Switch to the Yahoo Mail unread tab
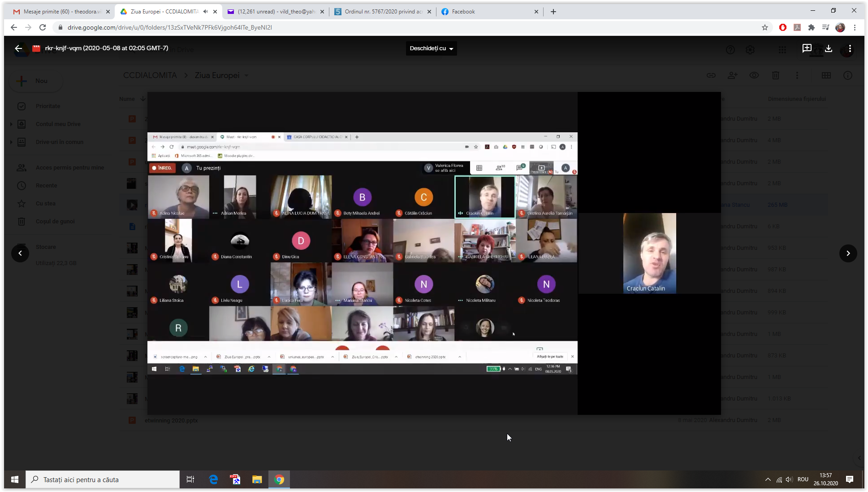 pos(276,12)
